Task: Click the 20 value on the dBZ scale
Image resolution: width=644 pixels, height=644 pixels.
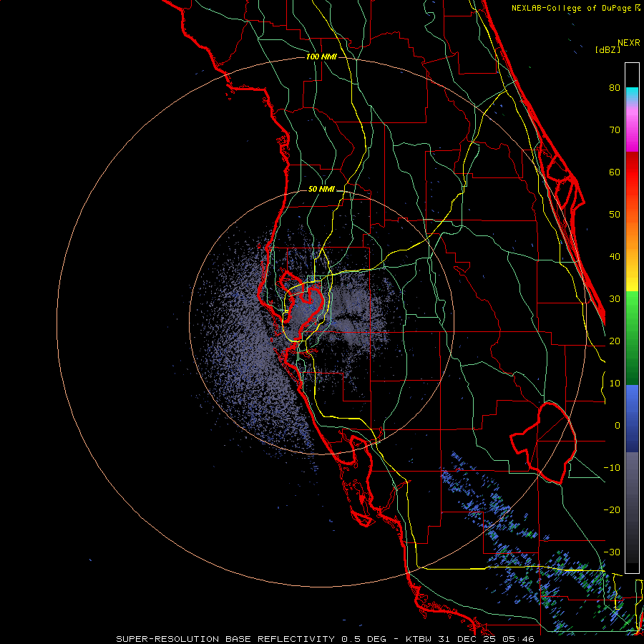Action: point(615,341)
